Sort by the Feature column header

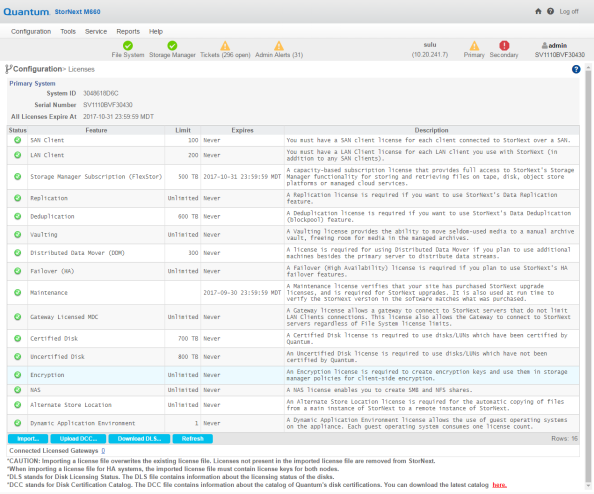coord(96,130)
